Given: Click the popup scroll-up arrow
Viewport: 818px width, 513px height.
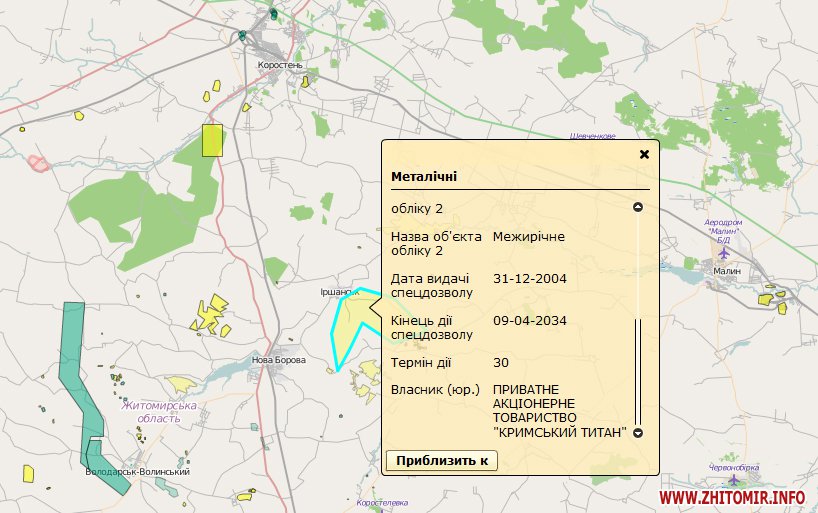Looking at the screenshot, I should [x=637, y=208].
